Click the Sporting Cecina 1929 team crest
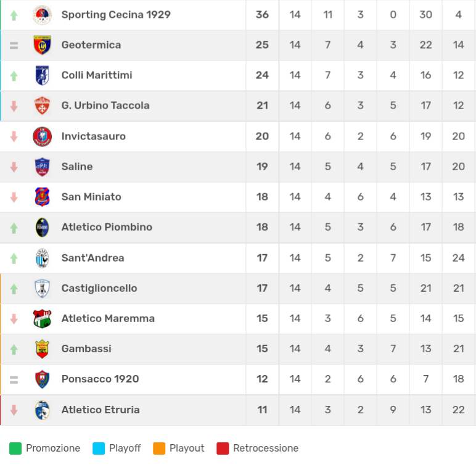 42,15
